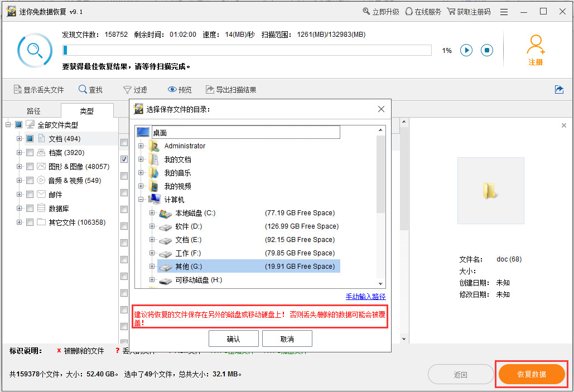Expand Other (G:) drive node

(152, 267)
